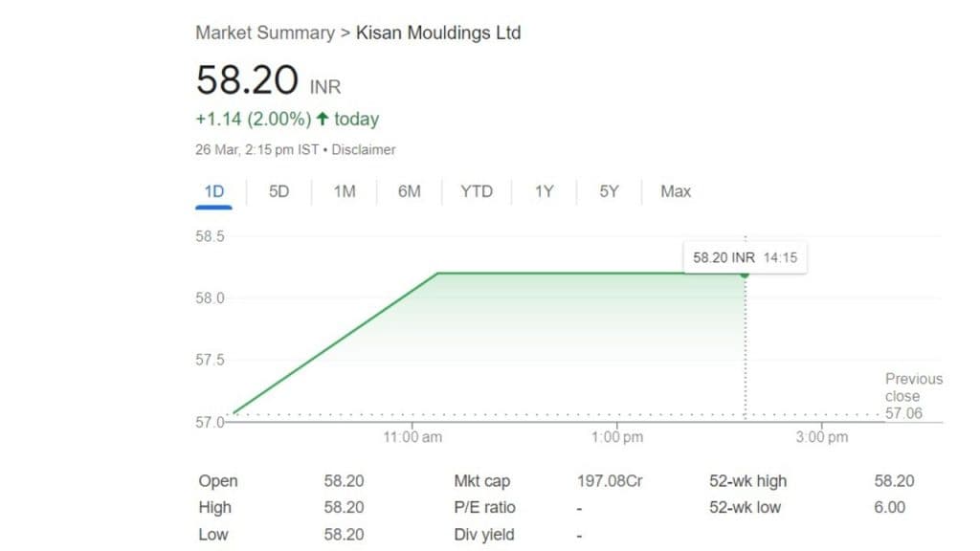Open the 1M time range tab
The height and width of the screenshot is (551, 980).
coord(345,191)
